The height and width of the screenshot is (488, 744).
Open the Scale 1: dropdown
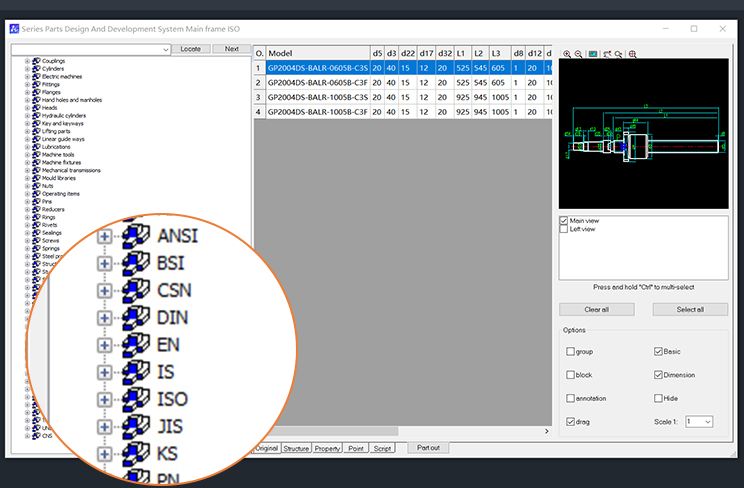pyautogui.click(x=699, y=422)
